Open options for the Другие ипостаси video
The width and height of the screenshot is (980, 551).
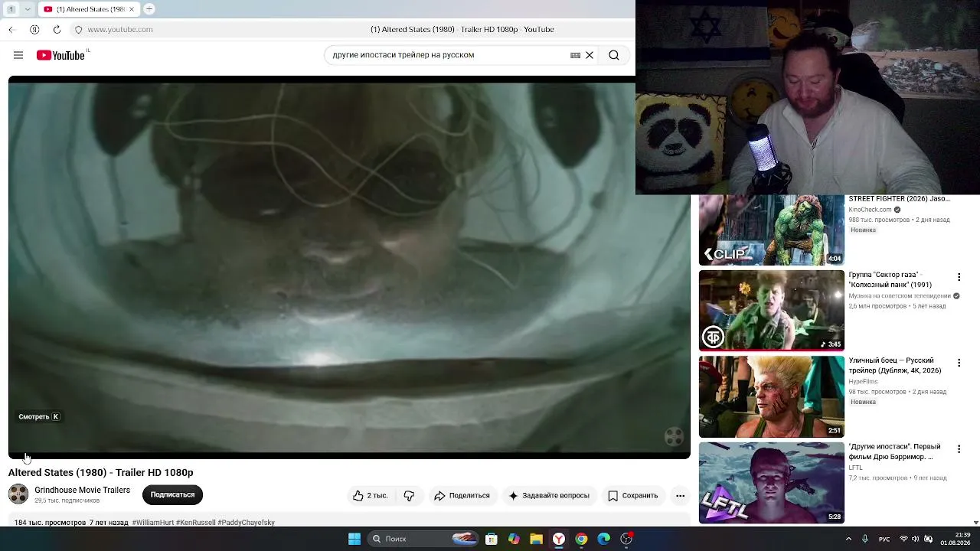pyautogui.click(x=959, y=448)
